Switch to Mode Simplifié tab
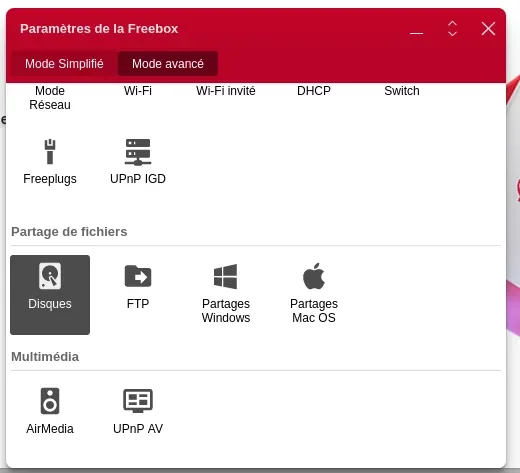520x473 pixels. tap(64, 64)
